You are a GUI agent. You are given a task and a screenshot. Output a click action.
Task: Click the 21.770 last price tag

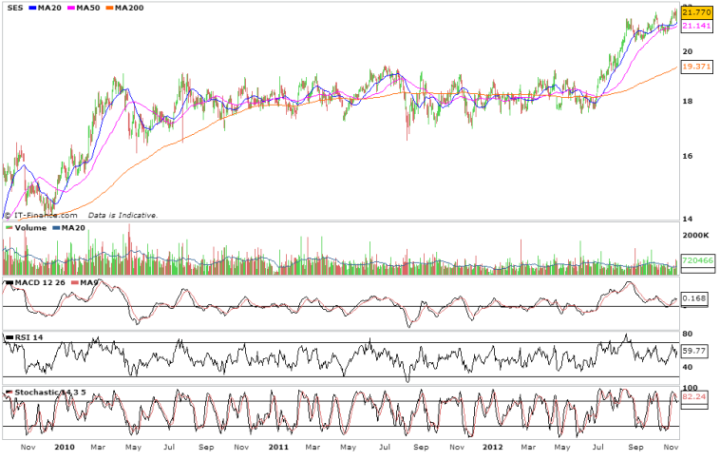tap(697, 12)
